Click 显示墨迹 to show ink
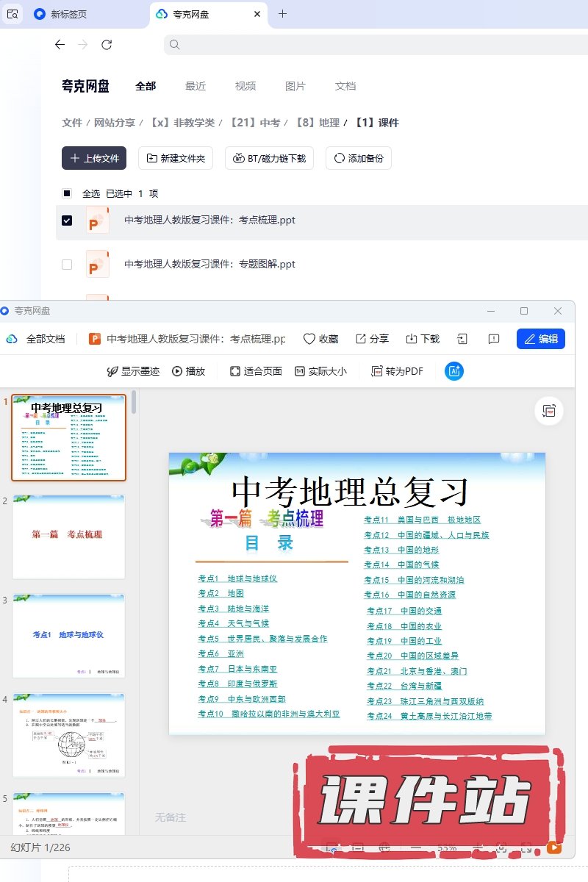This screenshot has height=882, width=588. click(133, 371)
